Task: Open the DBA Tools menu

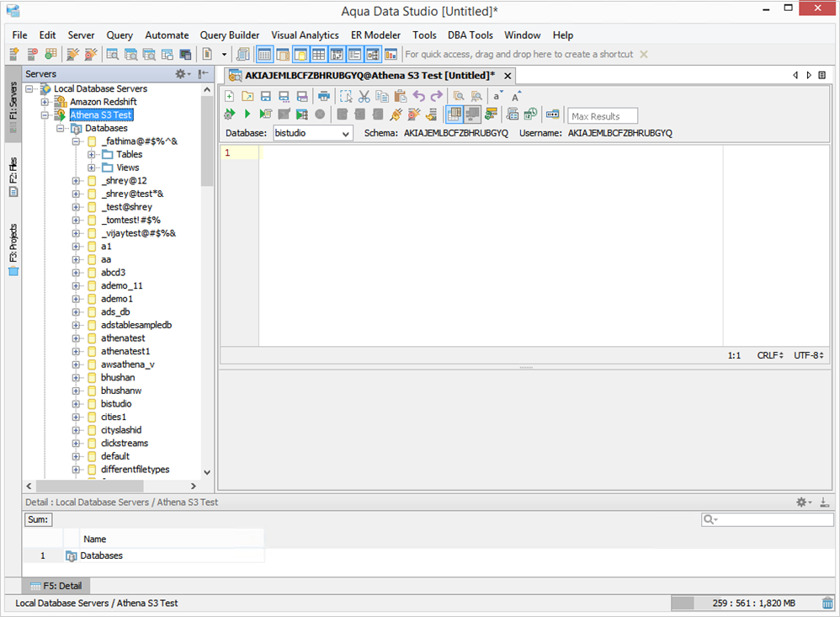Action: (x=471, y=35)
